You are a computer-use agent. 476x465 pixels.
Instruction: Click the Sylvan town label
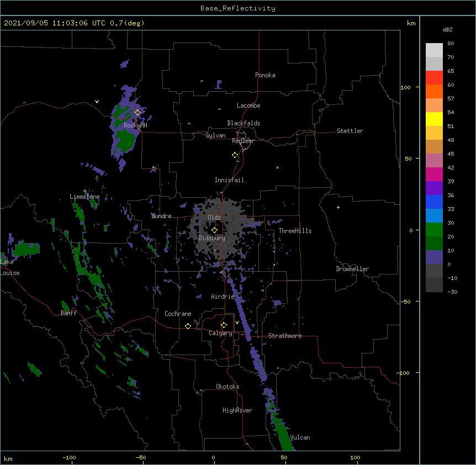coord(215,135)
